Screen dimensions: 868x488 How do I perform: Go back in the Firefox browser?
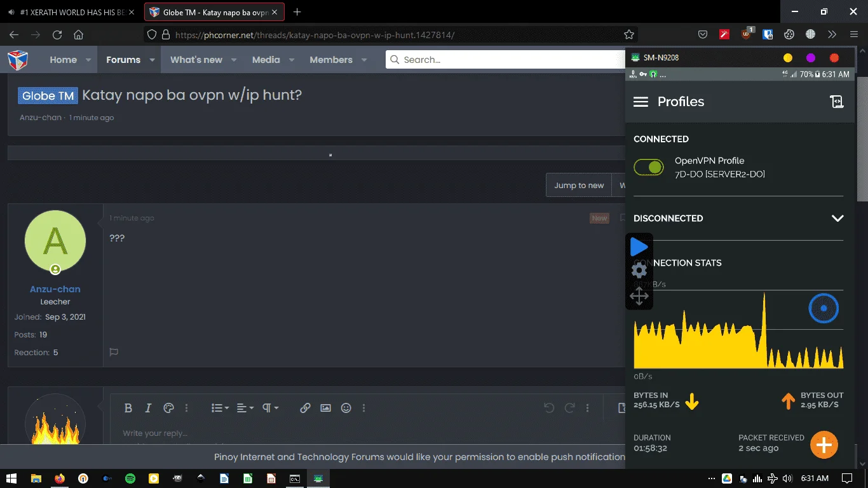(x=14, y=35)
